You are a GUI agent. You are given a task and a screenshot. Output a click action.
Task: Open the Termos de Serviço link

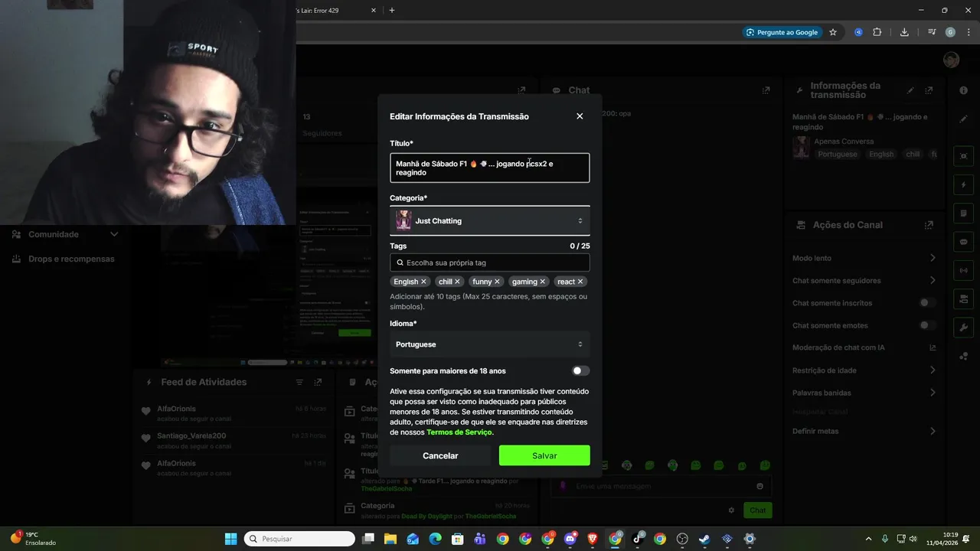click(x=459, y=432)
